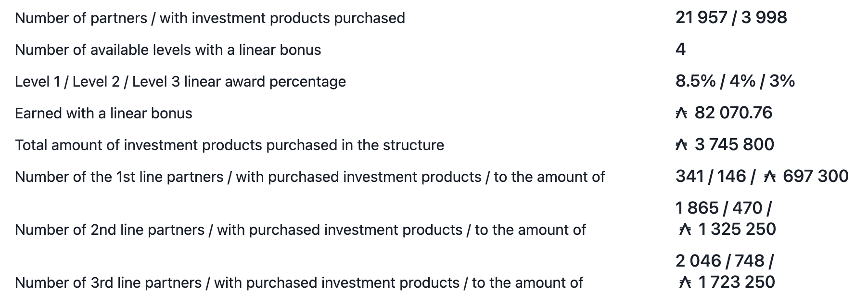Click the 'Number of partners' row label

[210, 18]
